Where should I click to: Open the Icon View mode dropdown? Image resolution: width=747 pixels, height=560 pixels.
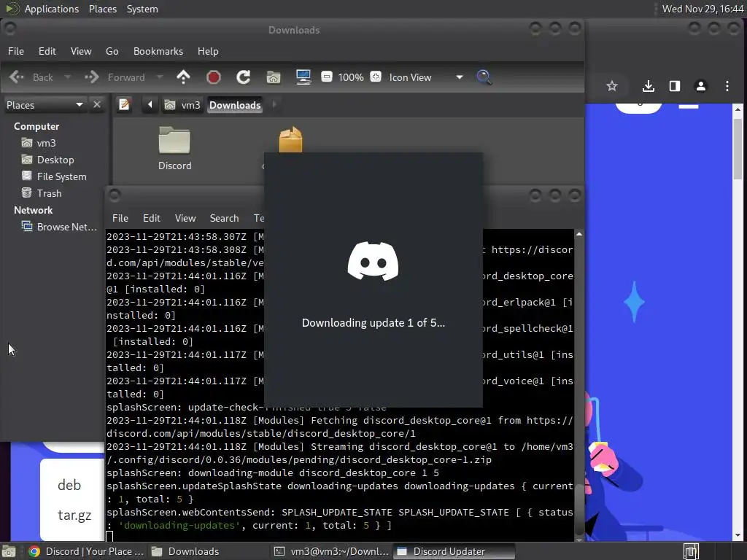pos(425,77)
